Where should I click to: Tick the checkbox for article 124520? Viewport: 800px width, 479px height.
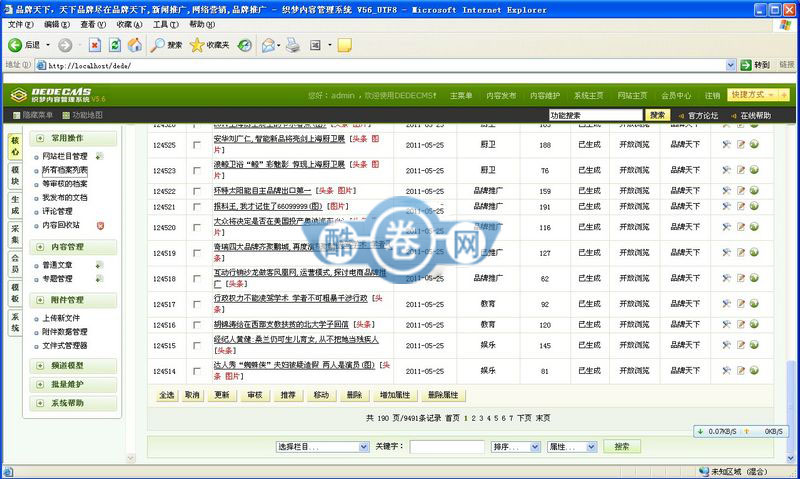pyautogui.click(x=196, y=228)
